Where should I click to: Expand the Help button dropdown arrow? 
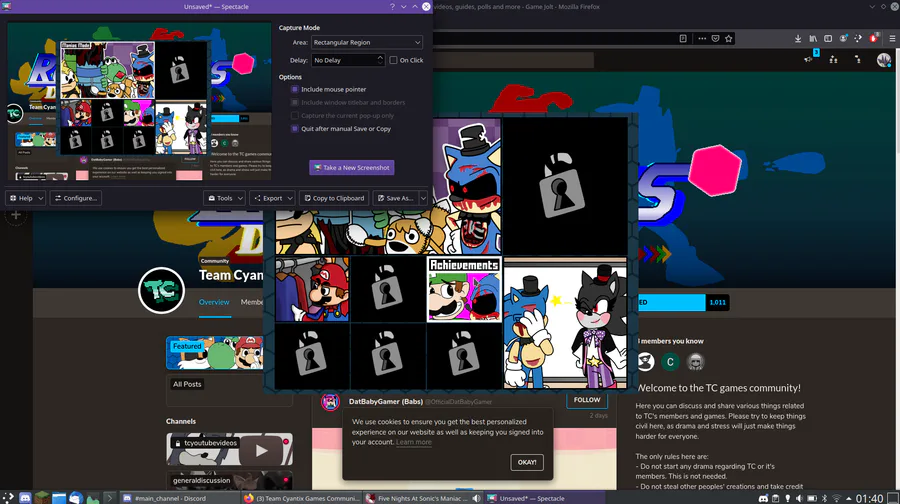point(40,198)
